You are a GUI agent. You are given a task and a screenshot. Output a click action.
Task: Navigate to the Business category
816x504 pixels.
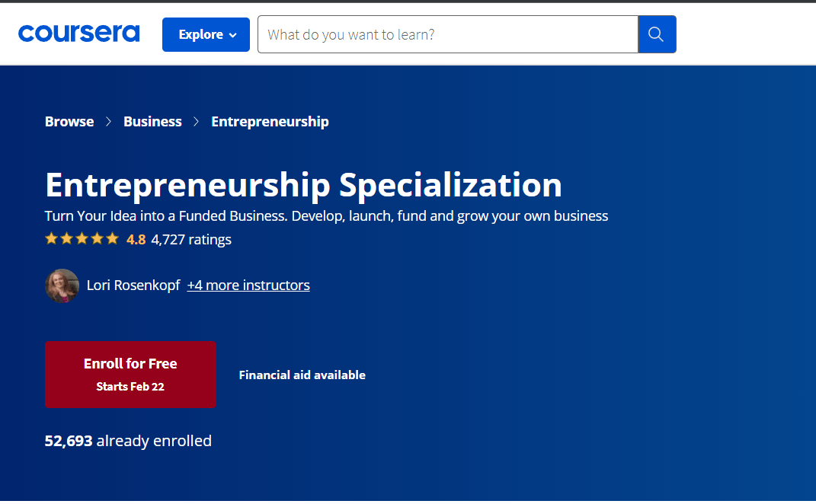click(152, 121)
